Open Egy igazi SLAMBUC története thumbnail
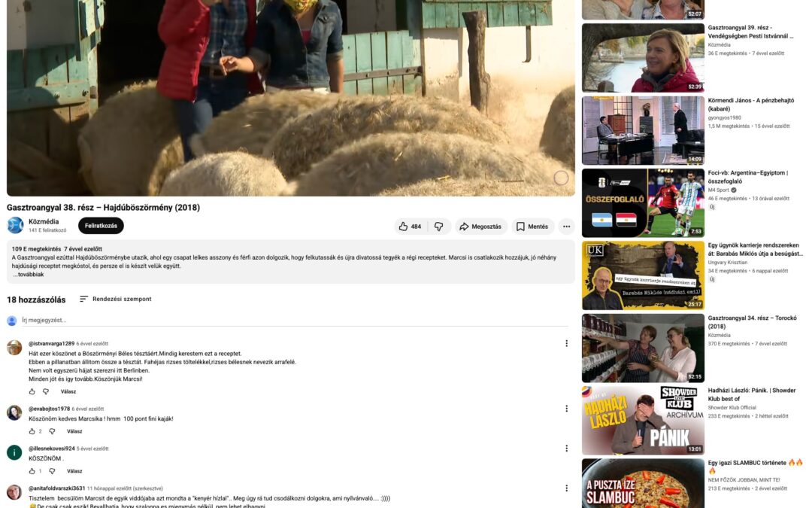 tap(643, 483)
